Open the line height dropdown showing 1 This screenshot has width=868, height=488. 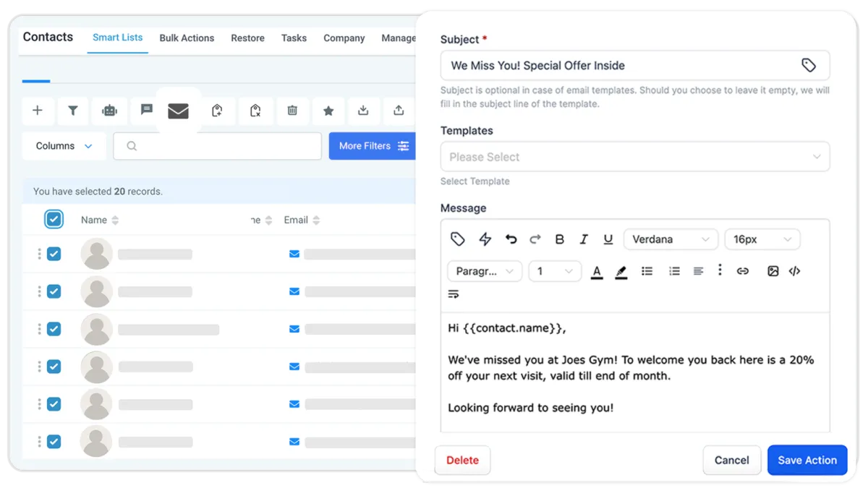coord(555,271)
